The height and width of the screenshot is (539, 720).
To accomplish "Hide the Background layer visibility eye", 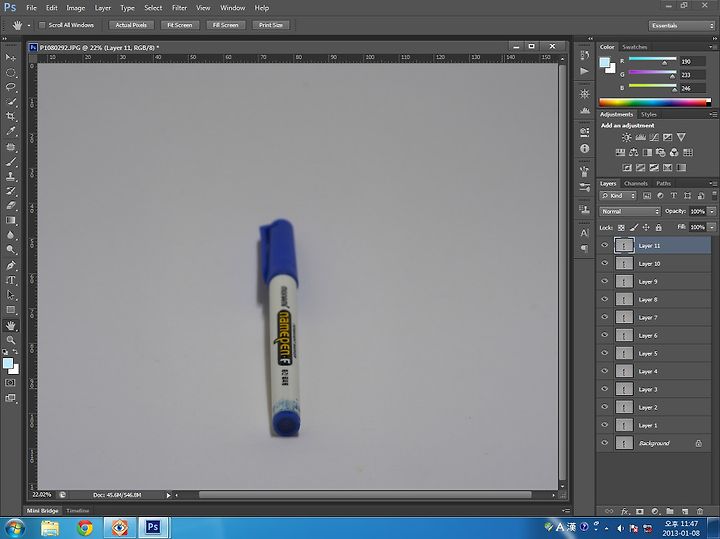I will point(604,443).
